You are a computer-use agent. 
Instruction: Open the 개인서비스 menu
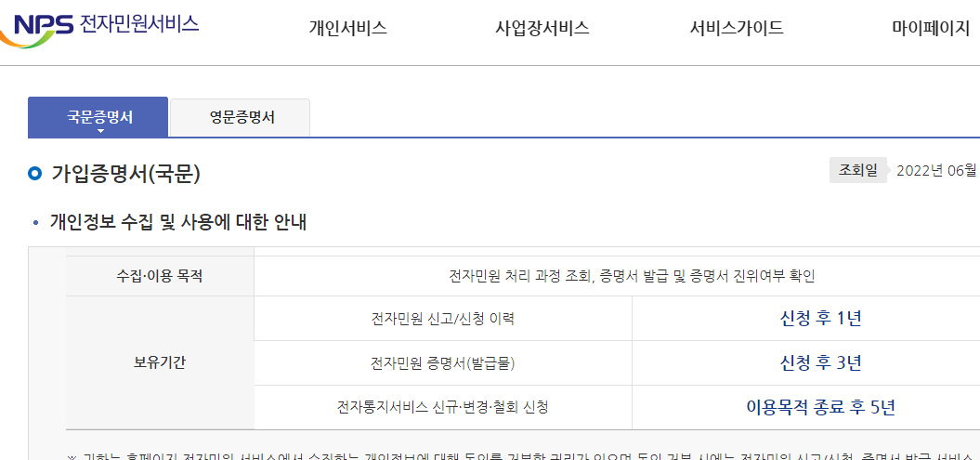[348, 28]
